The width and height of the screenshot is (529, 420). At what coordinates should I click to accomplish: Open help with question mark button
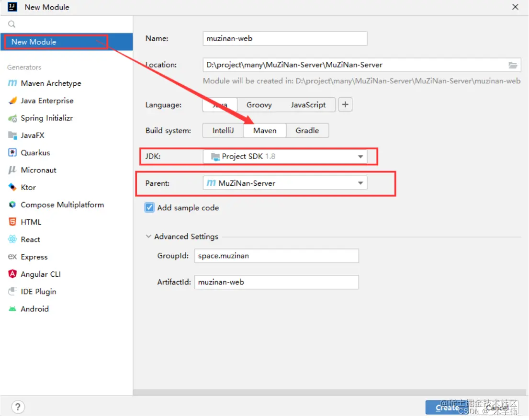(18, 407)
